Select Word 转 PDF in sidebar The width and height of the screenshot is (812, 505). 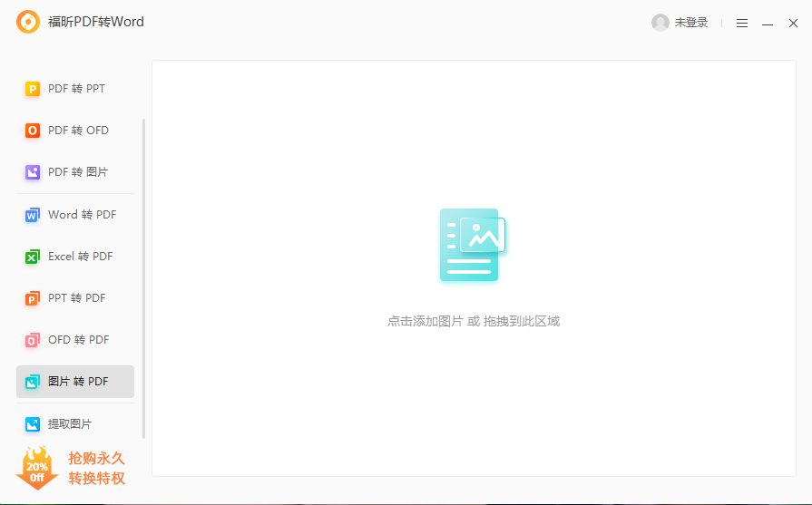[x=75, y=214]
